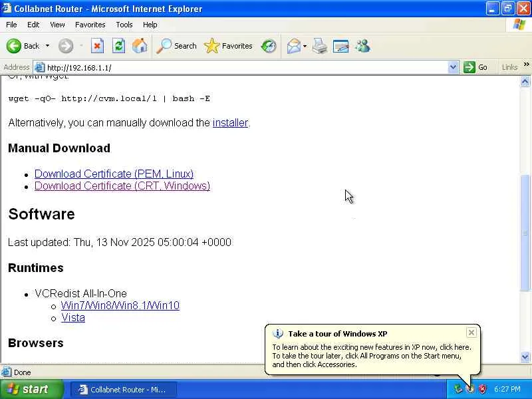Open the File menu
Image resolution: width=532 pixels, height=399 pixels.
point(11,25)
